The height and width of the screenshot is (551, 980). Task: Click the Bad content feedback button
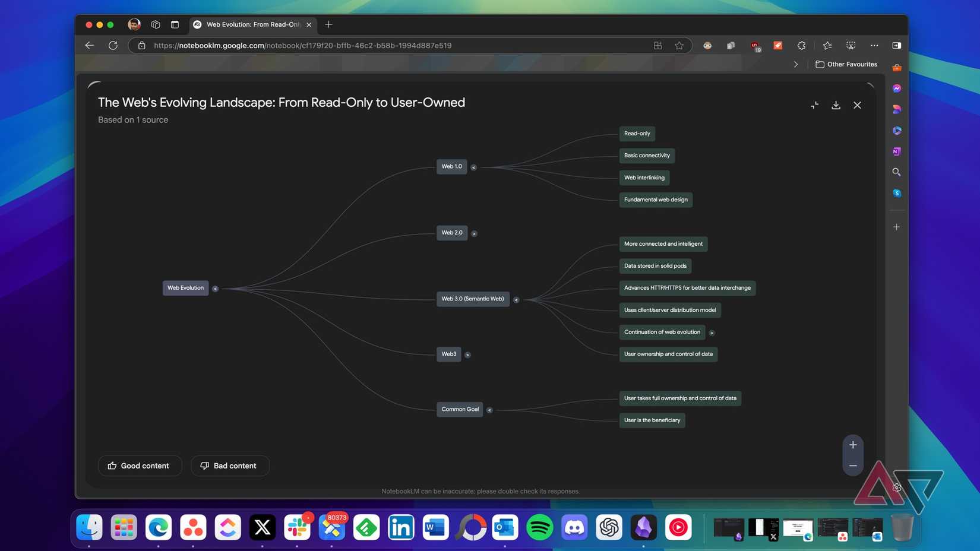pyautogui.click(x=230, y=465)
